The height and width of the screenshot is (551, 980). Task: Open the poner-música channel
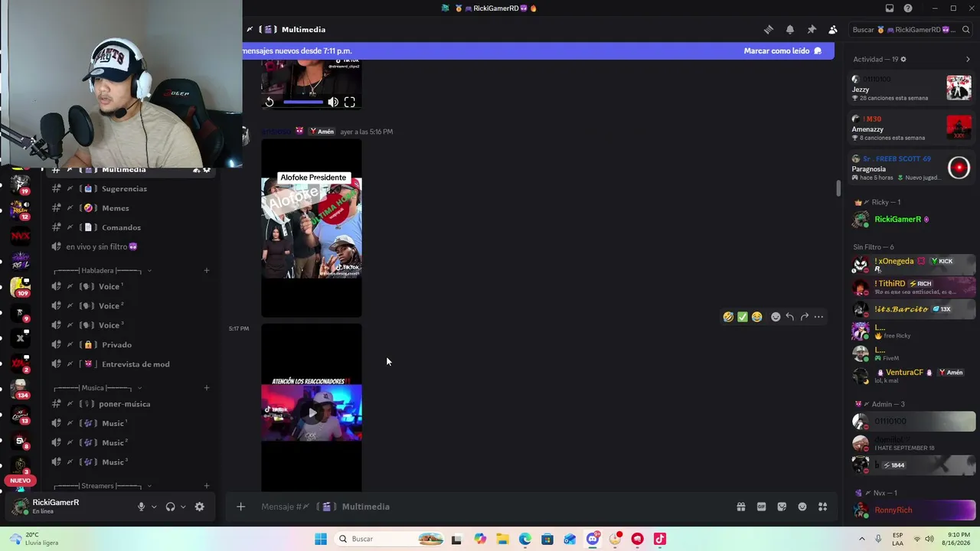tap(130, 404)
